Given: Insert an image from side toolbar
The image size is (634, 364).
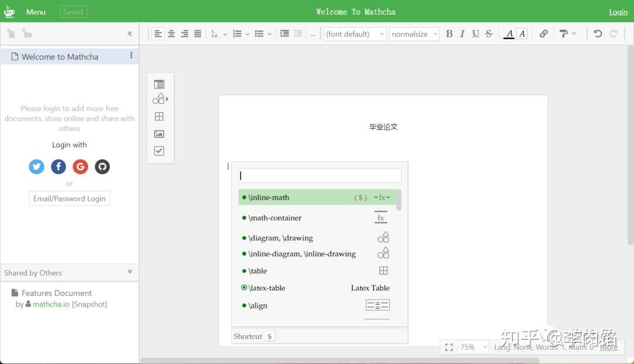Looking at the screenshot, I should [159, 134].
